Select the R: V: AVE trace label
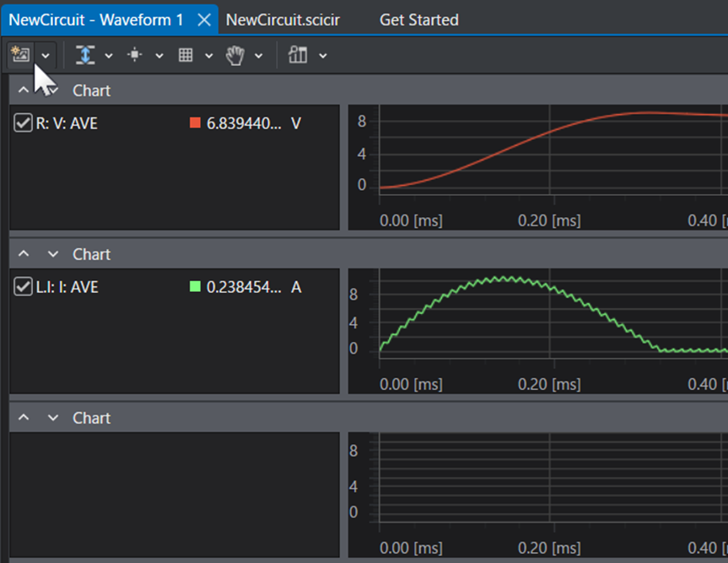Image resolution: width=728 pixels, height=563 pixels. tap(67, 123)
